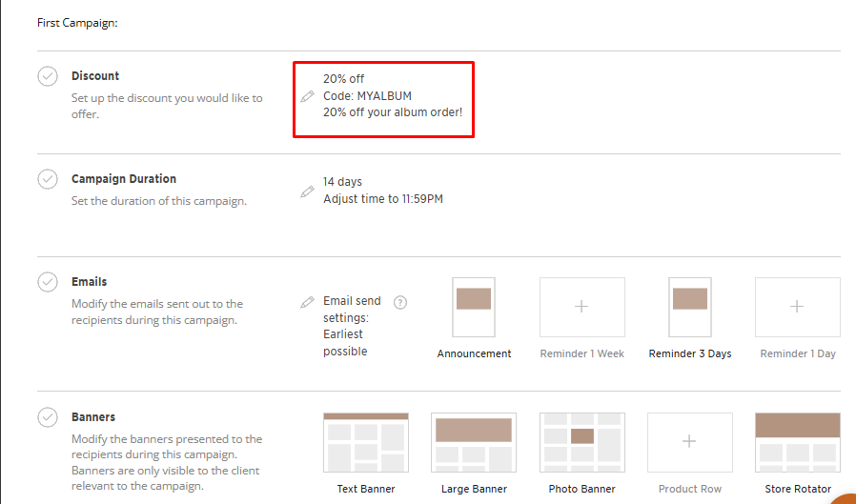Viewport: 856px width, 504px height.
Task: Add Reminder 1 Week email with plus icon
Action: (x=581, y=307)
